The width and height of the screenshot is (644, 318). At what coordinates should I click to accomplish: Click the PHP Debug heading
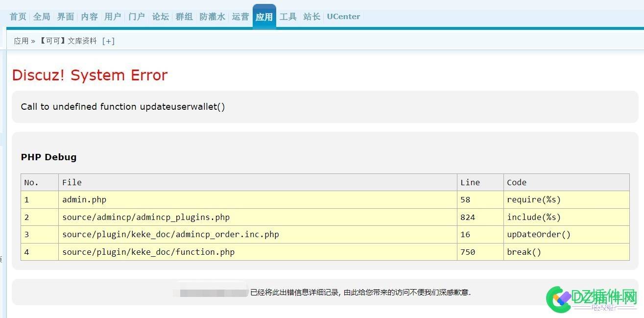pyautogui.click(x=48, y=157)
